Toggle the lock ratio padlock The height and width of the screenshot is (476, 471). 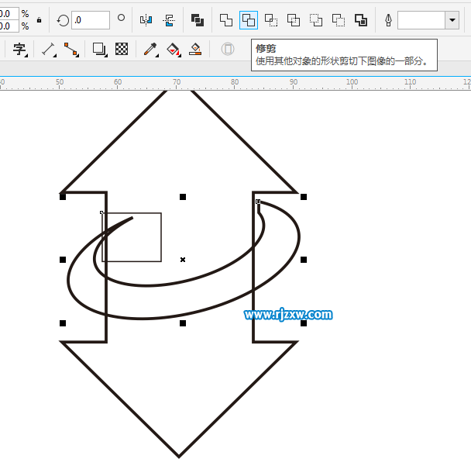(x=39, y=20)
